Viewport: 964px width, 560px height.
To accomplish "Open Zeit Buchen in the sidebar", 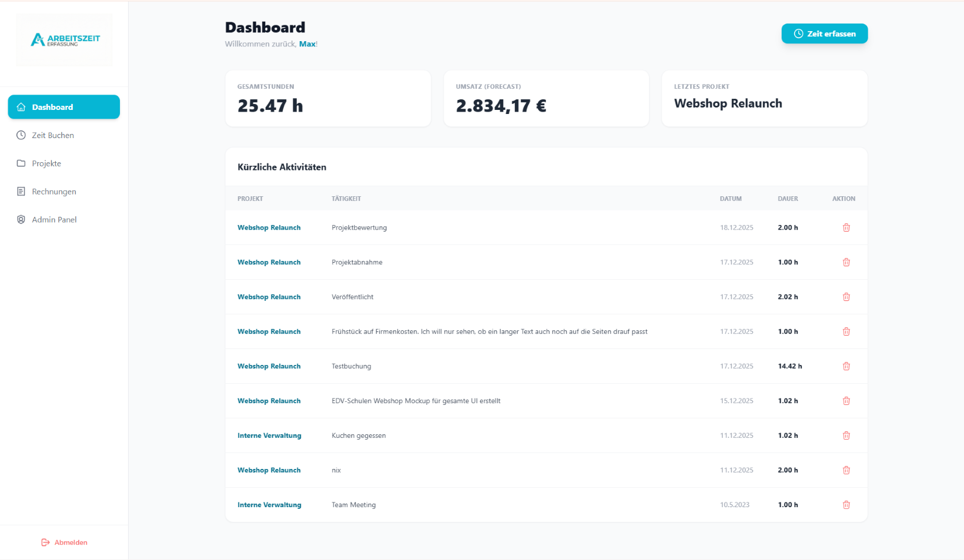I will 53,135.
